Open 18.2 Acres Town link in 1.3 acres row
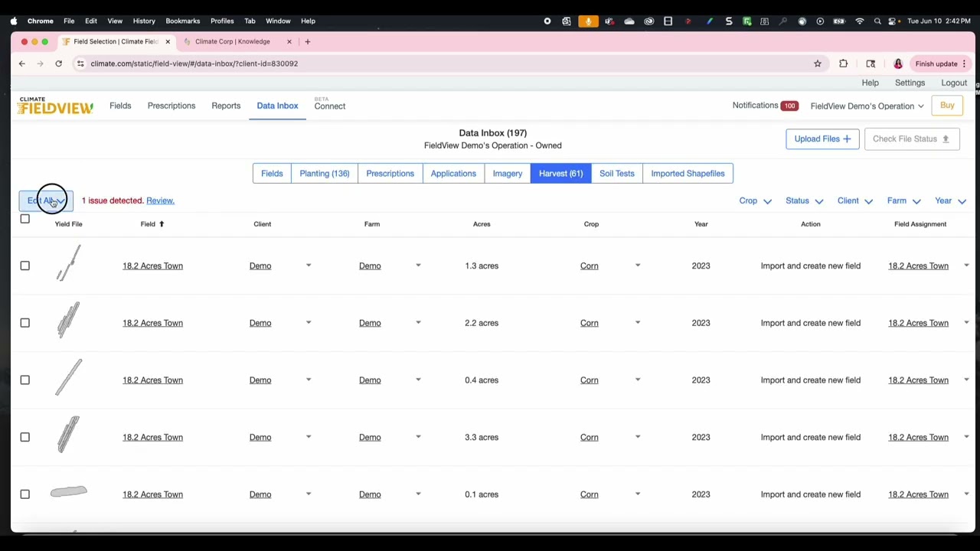This screenshot has width=980, height=551. (152, 266)
